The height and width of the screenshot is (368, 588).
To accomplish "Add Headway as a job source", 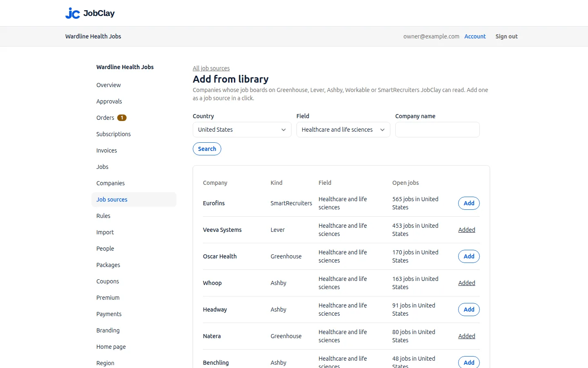I will tap(469, 310).
